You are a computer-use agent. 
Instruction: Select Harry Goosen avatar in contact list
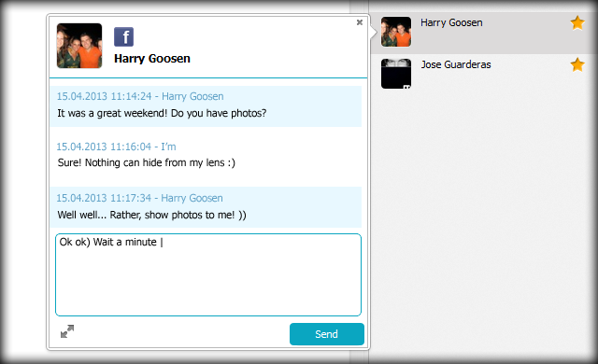[396, 32]
